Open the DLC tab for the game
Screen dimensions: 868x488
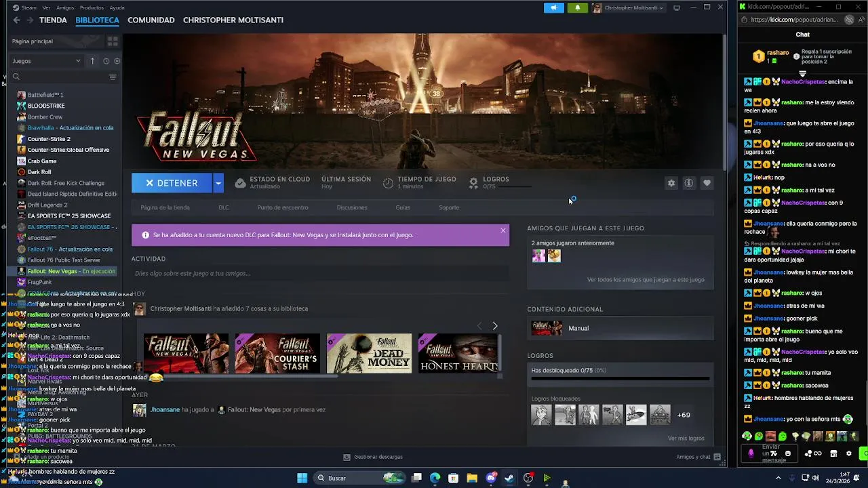(224, 207)
